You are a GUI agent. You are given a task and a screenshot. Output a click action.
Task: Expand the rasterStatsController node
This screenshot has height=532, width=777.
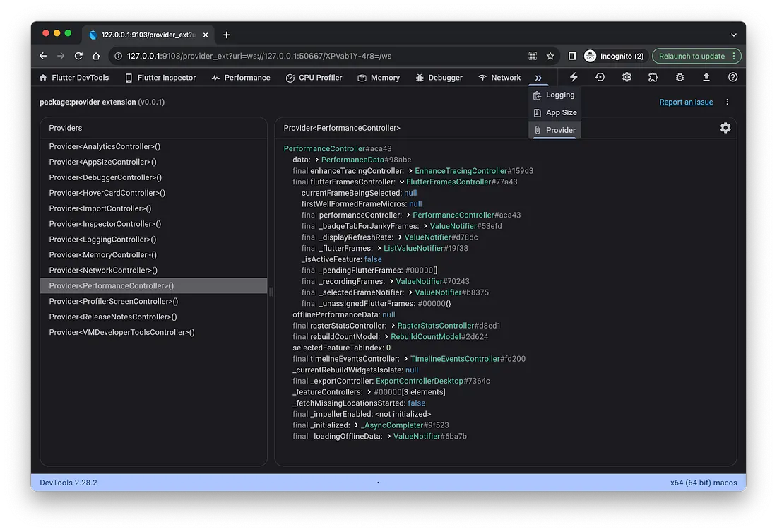pos(393,326)
